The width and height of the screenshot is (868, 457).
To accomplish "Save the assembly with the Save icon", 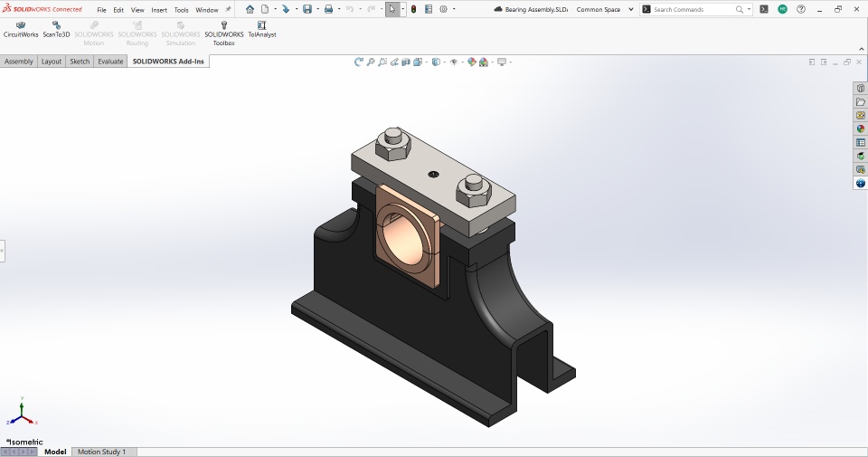I will [x=307, y=9].
